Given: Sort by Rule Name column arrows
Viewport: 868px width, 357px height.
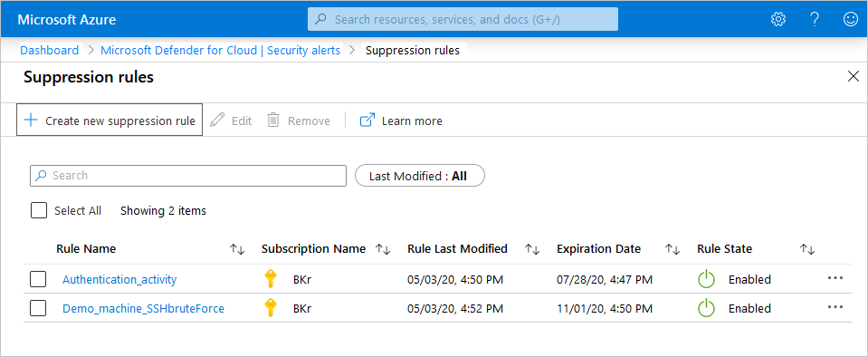Looking at the screenshot, I should 237,249.
